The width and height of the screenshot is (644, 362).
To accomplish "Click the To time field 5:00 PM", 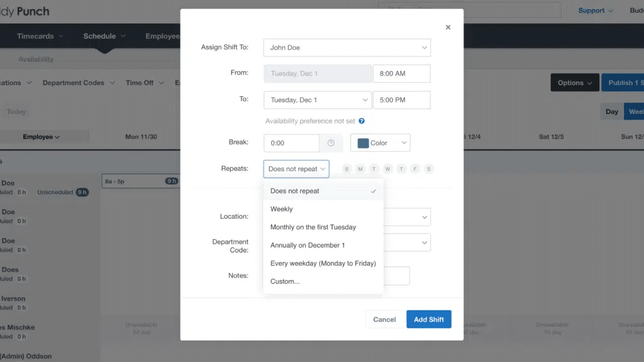I will (401, 100).
